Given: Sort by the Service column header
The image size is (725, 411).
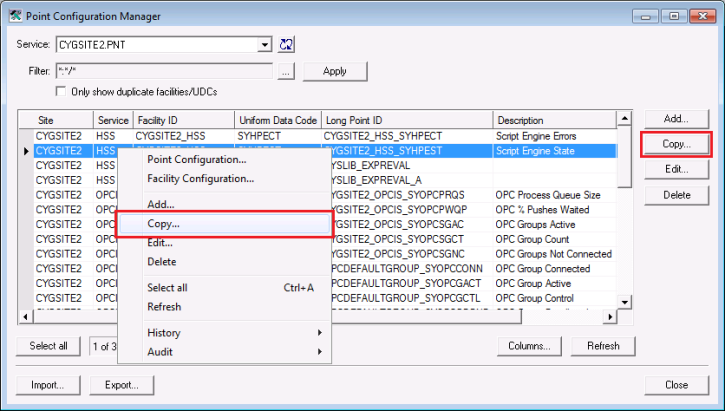Looking at the screenshot, I should pyautogui.click(x=113, y=120).
